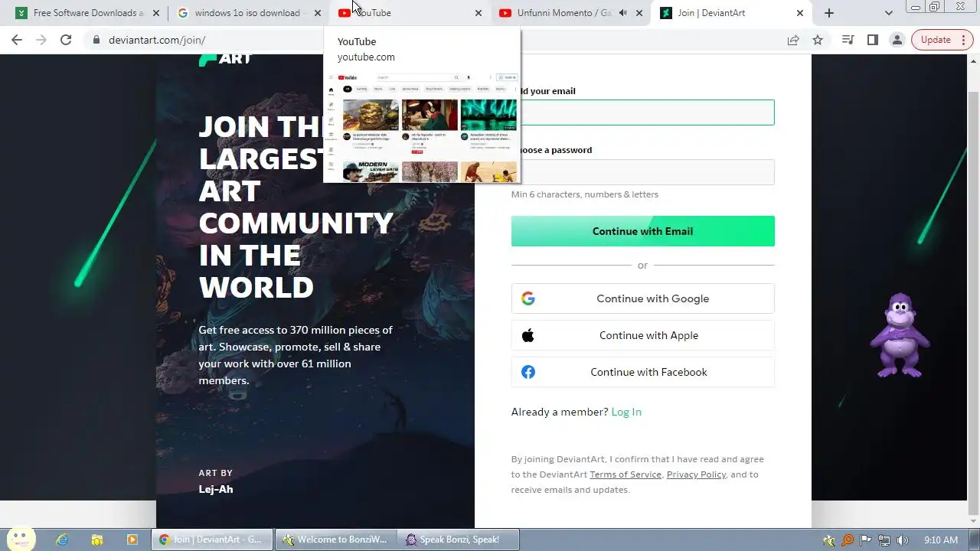Close the windows 10 iso download tab

(318, 13)
